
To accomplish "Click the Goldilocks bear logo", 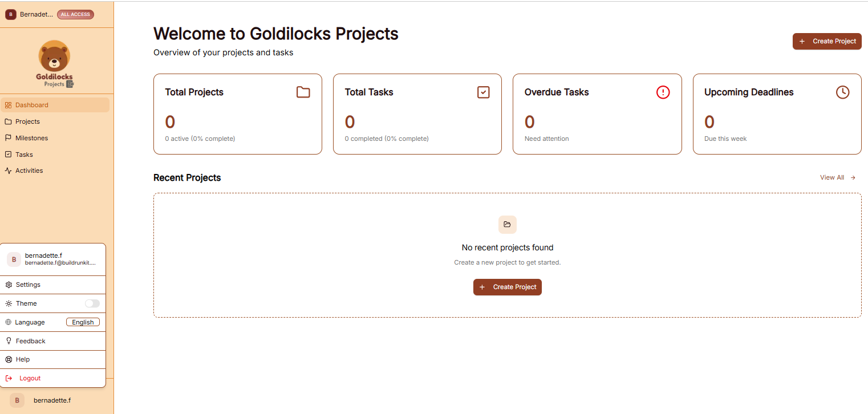I will tap(55, 64).
